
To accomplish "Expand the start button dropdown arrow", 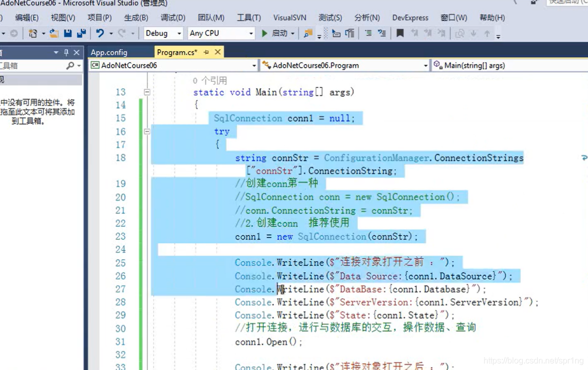I will 293,34.
